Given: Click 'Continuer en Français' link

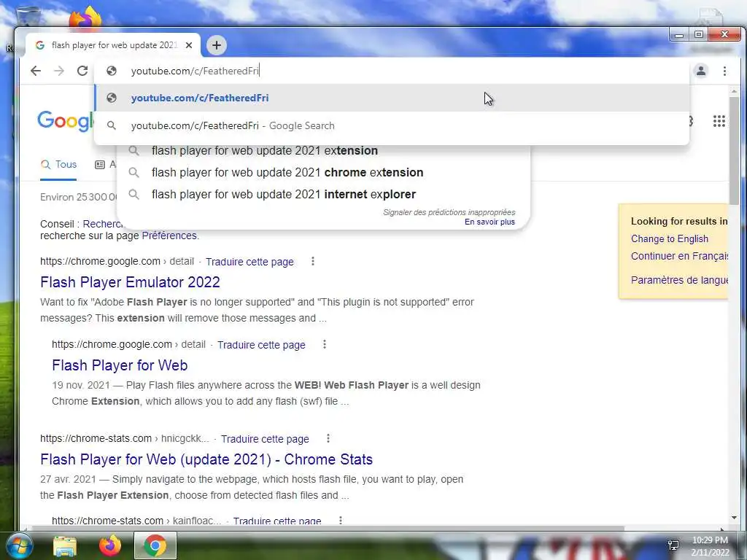Looking at the screenshot, I should [x=679, y=256].
